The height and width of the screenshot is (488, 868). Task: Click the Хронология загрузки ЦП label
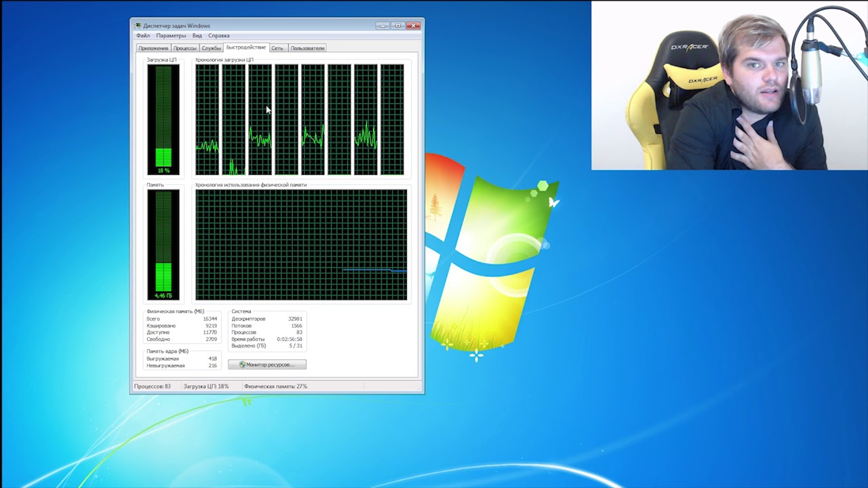[224, 60]
